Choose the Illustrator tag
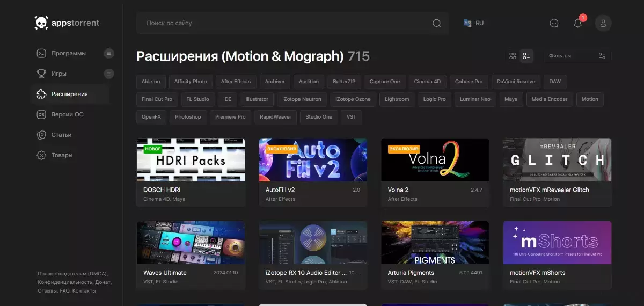Viewport: 644px width, 306px height. coord(257,99)
